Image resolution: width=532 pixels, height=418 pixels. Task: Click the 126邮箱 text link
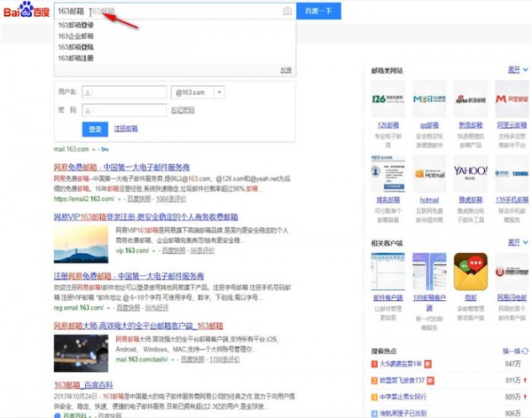click(x=387, y=125)
